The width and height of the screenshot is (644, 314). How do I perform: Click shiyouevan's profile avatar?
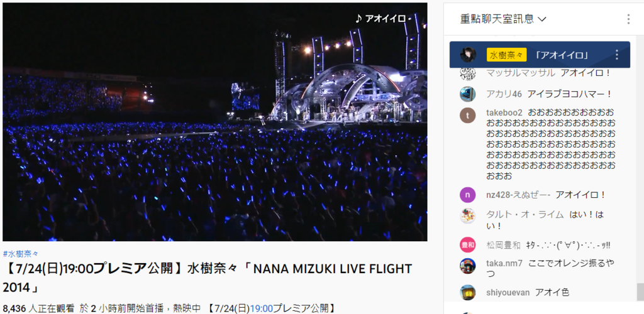tap(468, 292)
